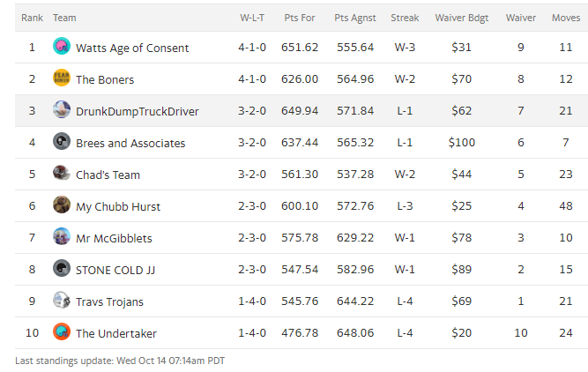
Task: Click Travs Trojans team avatar
Action: coord(62,301)
